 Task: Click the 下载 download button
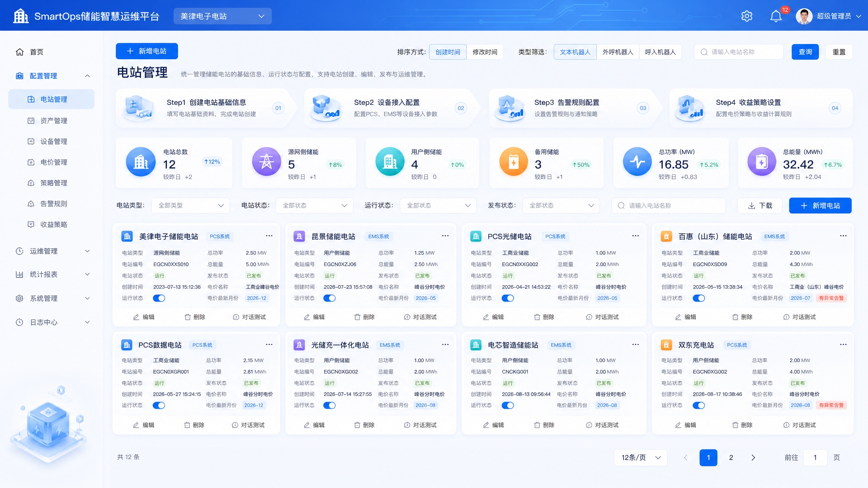click(x=760, y=205)
